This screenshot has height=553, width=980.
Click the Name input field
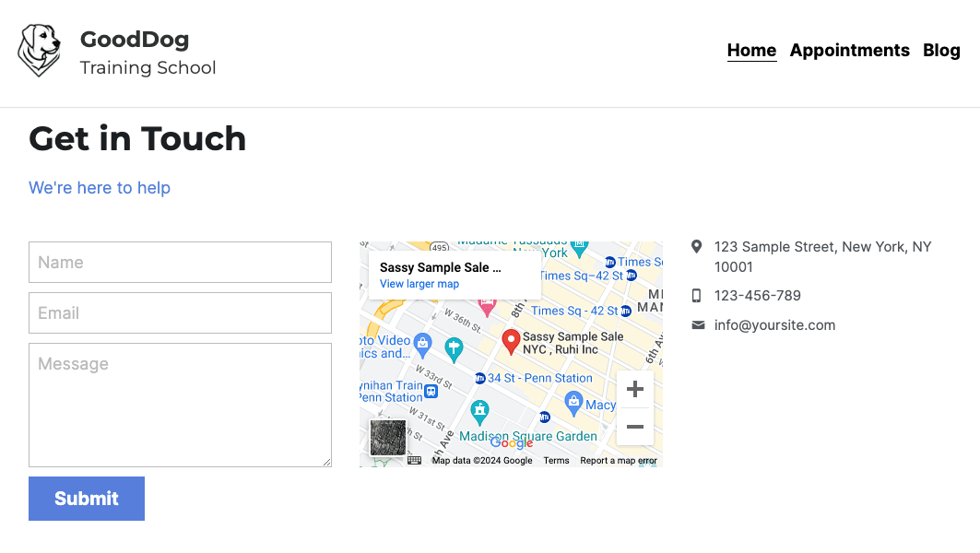[x=180, y=263]
